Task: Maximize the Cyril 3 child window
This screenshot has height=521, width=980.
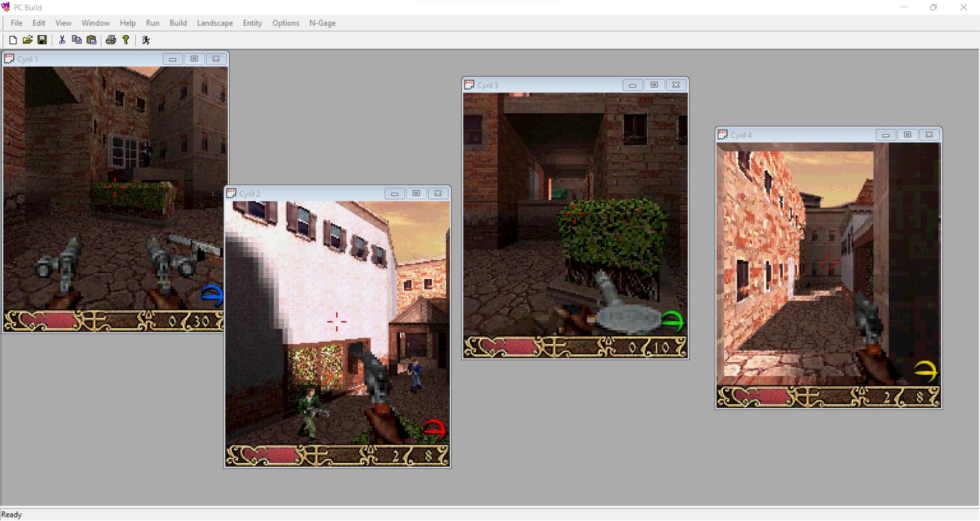Action: [x=654, y=85]
